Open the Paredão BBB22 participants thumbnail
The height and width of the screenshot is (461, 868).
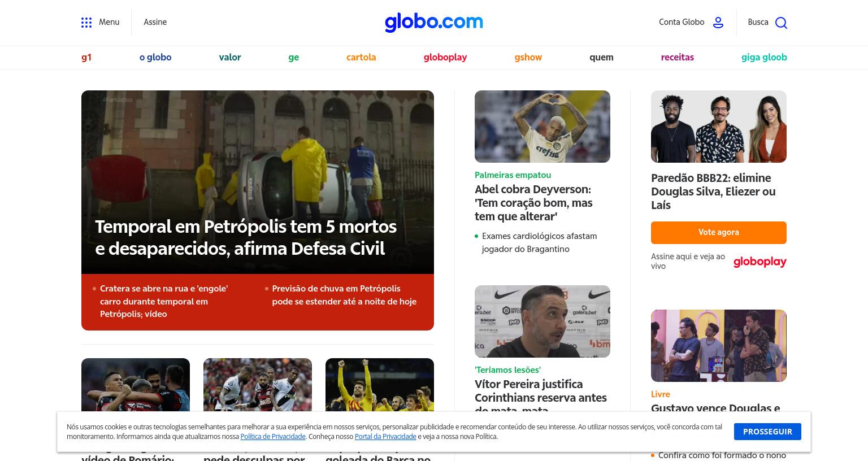[719, 127]
